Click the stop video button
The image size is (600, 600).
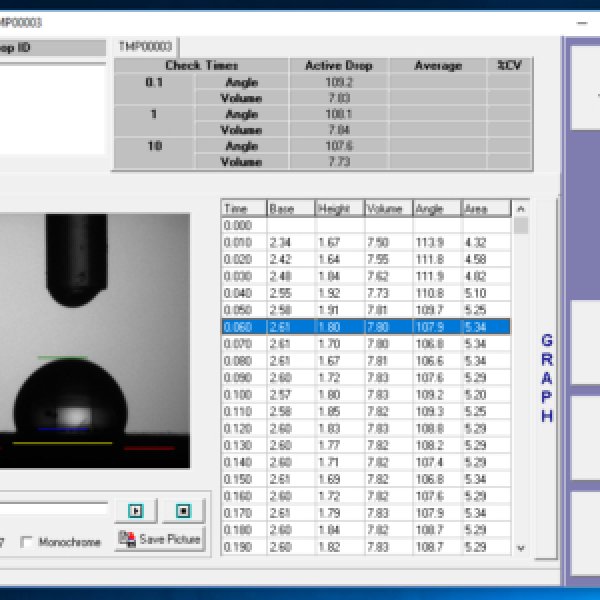pyautogui.click(x=184, y=511)
